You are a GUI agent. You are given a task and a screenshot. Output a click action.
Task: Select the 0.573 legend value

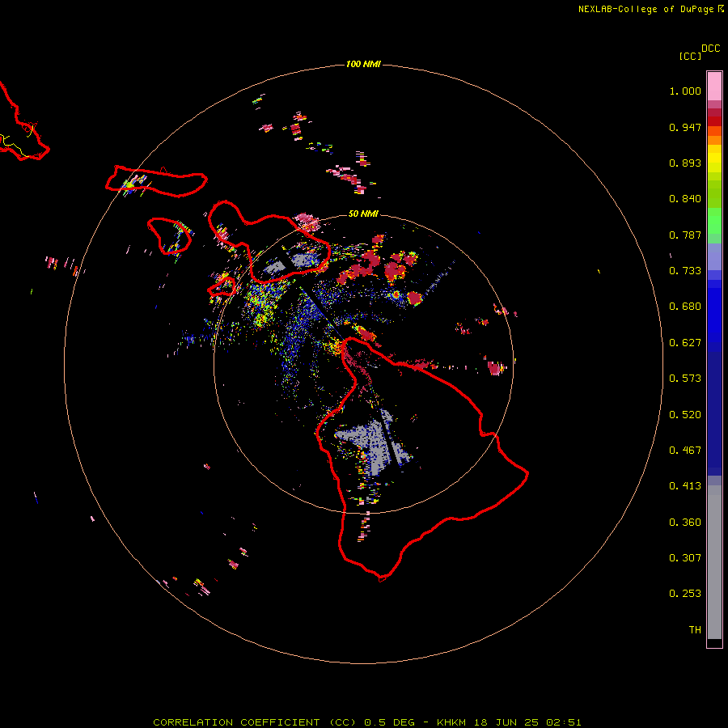(685, 379)
